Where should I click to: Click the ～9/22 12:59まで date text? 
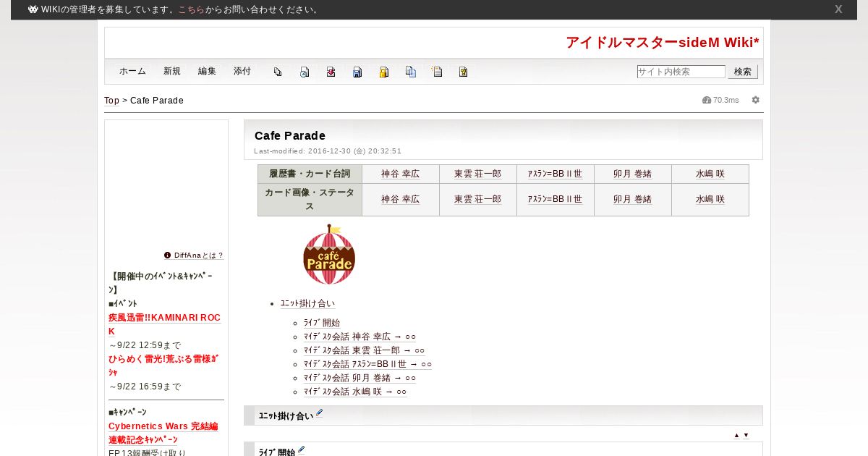pos(145,345)
